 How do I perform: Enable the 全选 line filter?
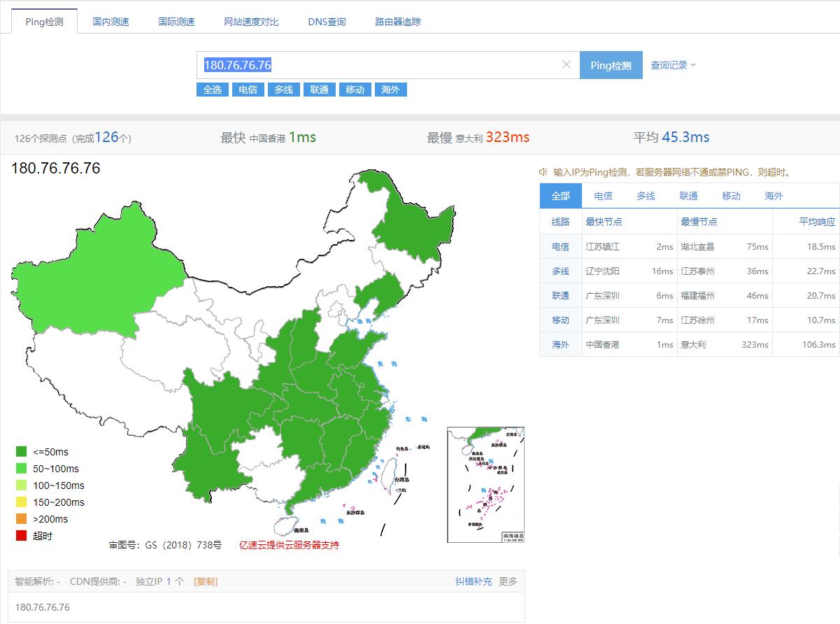(x=212, y=89)
